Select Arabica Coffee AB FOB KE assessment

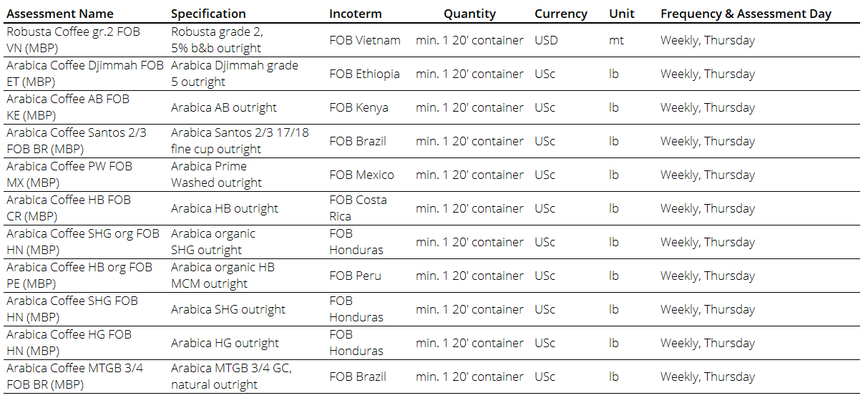click(x=68, y=107)
